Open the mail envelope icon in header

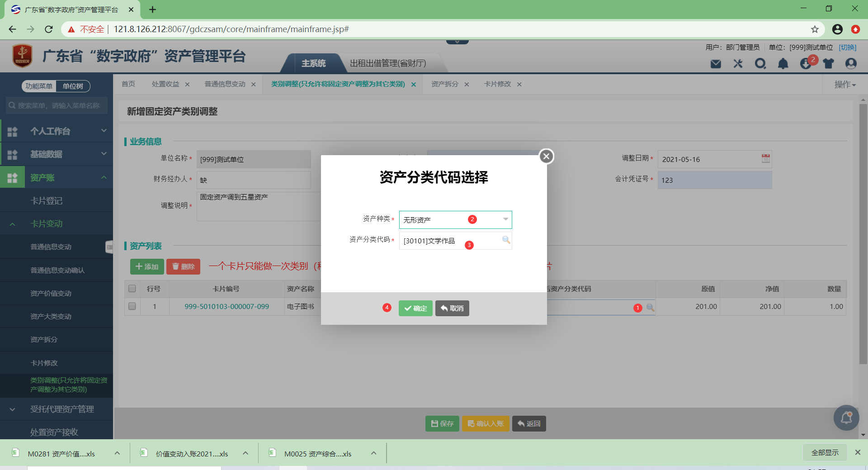click(x=716, y=64)
